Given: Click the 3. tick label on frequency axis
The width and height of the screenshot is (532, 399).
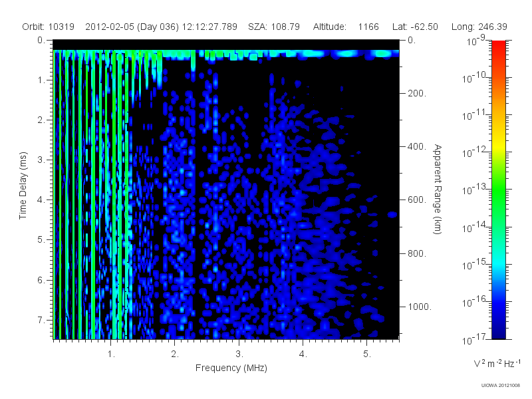Looking at the screenshot, I should click(239, 354).
